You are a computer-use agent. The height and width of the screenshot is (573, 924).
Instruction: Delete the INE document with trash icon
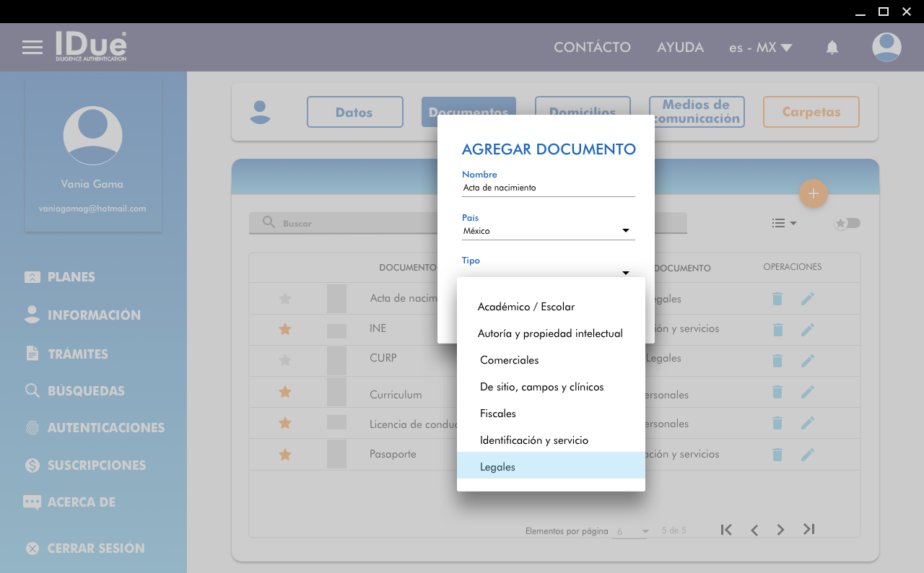(x=777, y=329)
